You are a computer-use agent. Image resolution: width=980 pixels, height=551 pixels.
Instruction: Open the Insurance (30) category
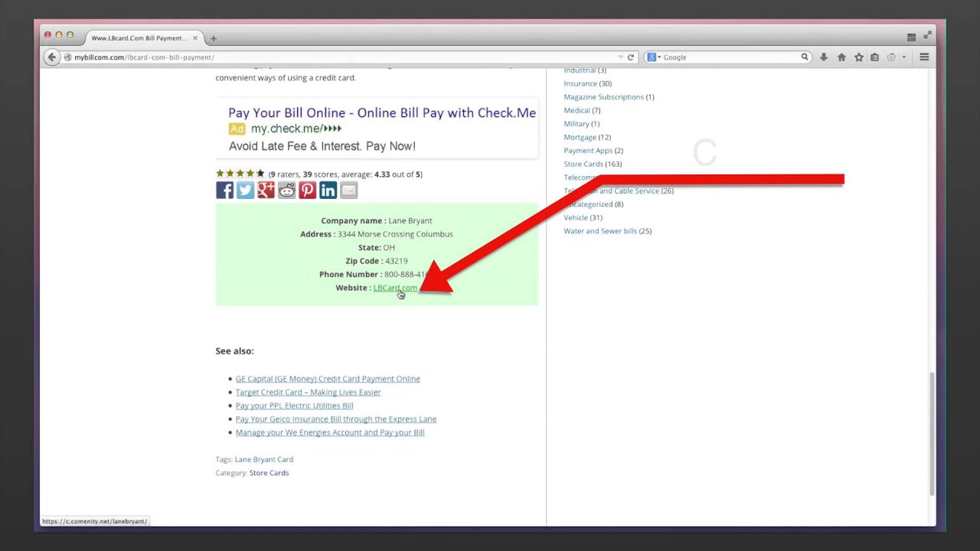580,83
